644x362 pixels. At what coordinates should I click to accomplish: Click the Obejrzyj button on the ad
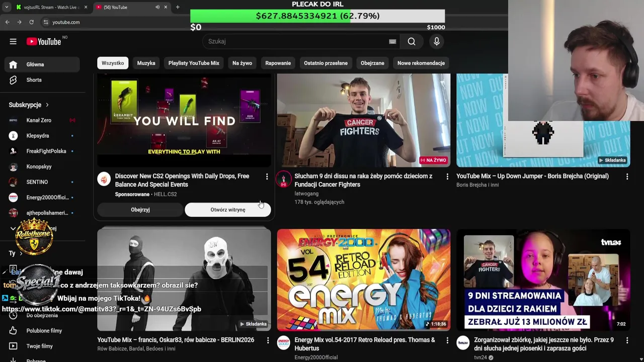coord(140,210)
